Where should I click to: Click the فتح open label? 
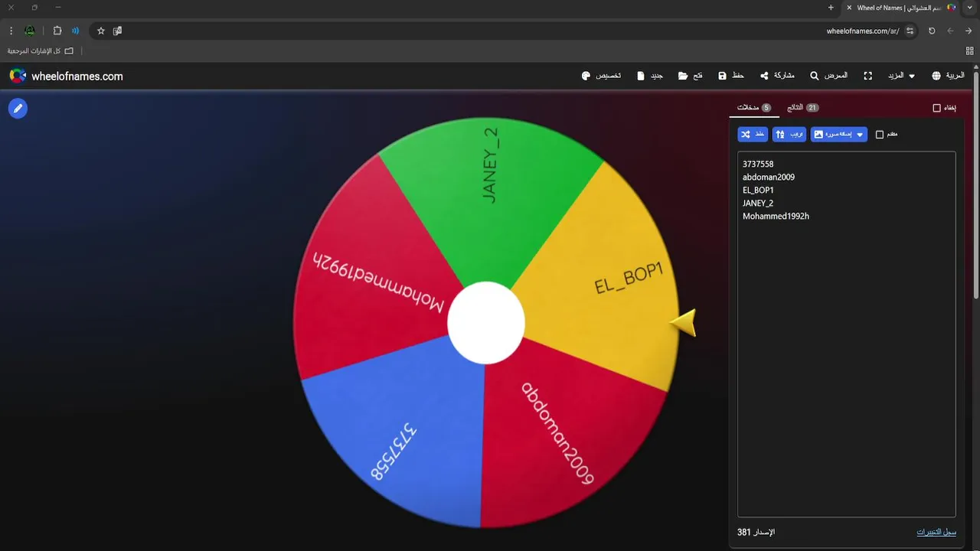point(697,76)
